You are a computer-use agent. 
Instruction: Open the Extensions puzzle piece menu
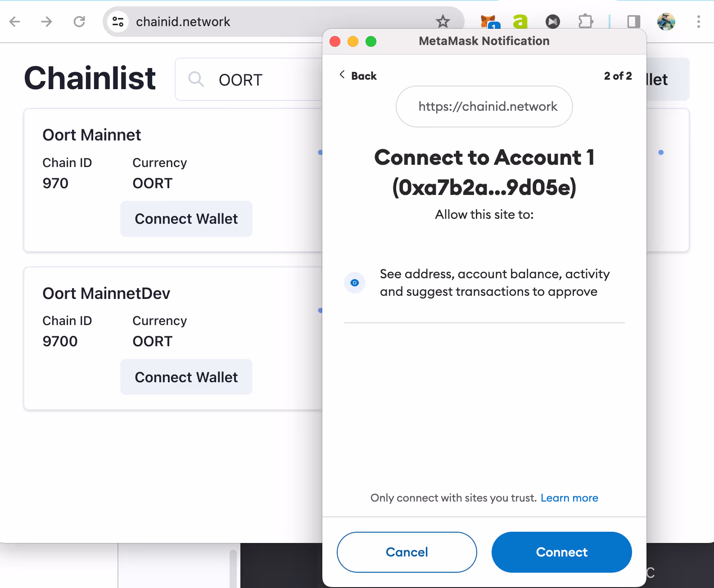tap(585, 21)
